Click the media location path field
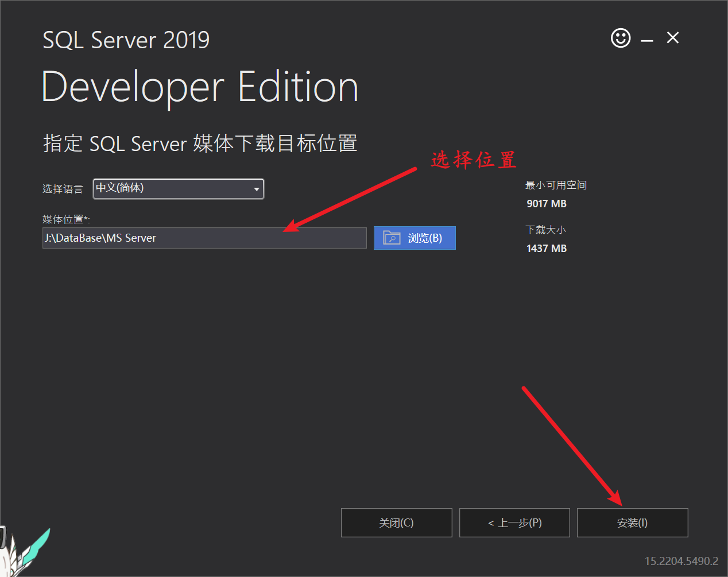Image resolution: width=728 pixels, height=577 pixels. coord(204,238)
